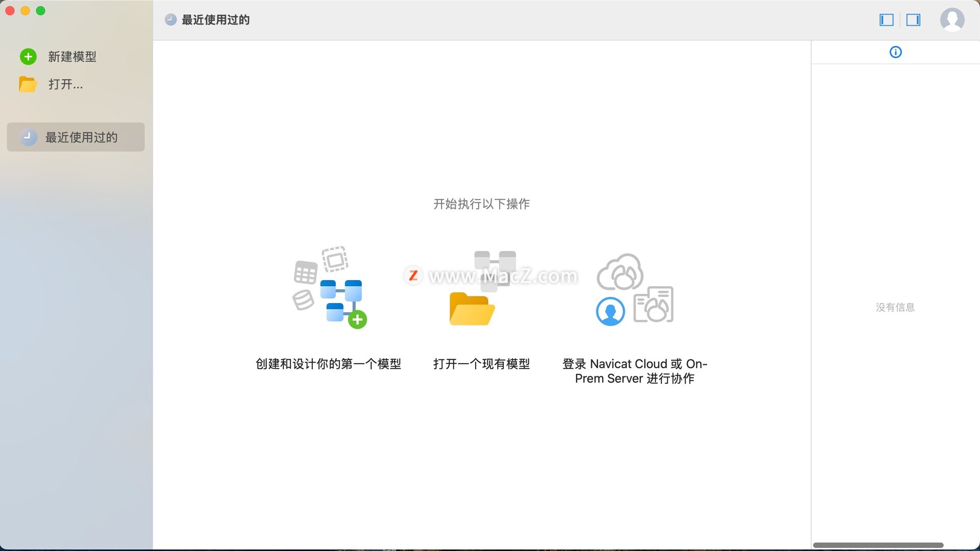Click the clock icon beside 最近使用过的 in sidebar
Viewport: 980px width, 551px height.
(28, 137)
